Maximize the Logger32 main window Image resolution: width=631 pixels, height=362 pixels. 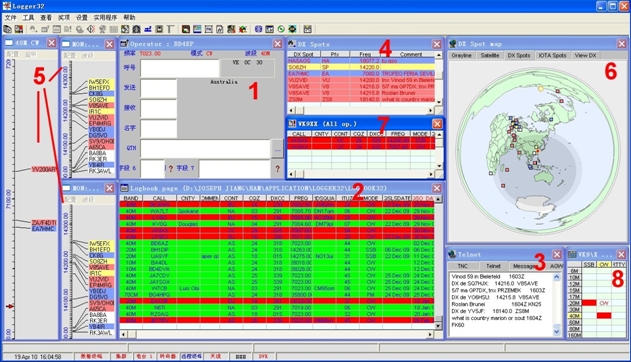pyautogui.click(x=612, y=6)
